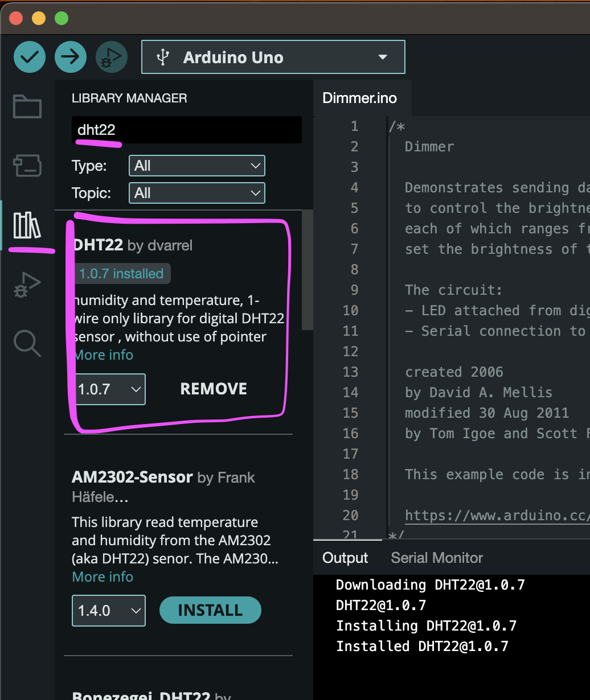The height and width of the screenshot is (700, 590).
Task: Open the Sketchbook folder panel
Action: pos(27,106)
